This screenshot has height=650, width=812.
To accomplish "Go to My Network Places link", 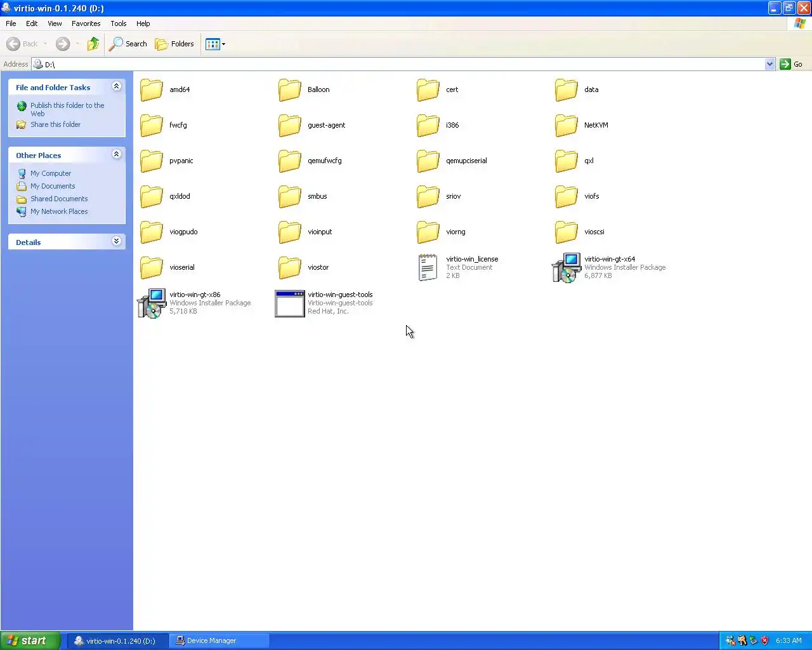I will 59,211.
